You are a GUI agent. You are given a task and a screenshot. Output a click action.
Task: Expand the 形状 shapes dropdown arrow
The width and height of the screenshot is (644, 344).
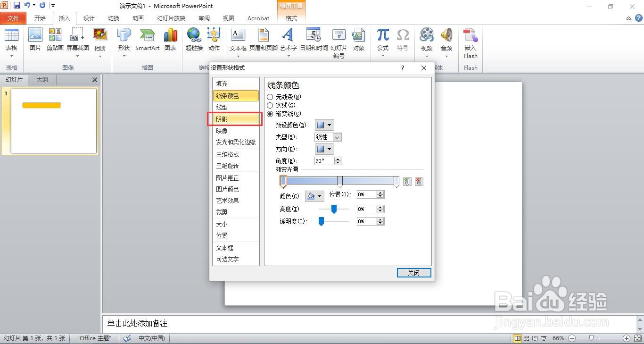pyautogui.click(x=124, y=56)
